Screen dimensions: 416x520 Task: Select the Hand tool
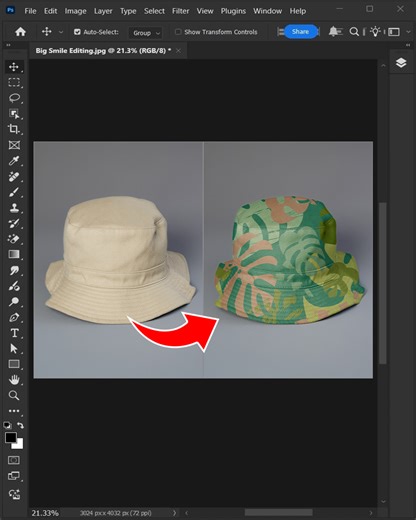[14, 380]
